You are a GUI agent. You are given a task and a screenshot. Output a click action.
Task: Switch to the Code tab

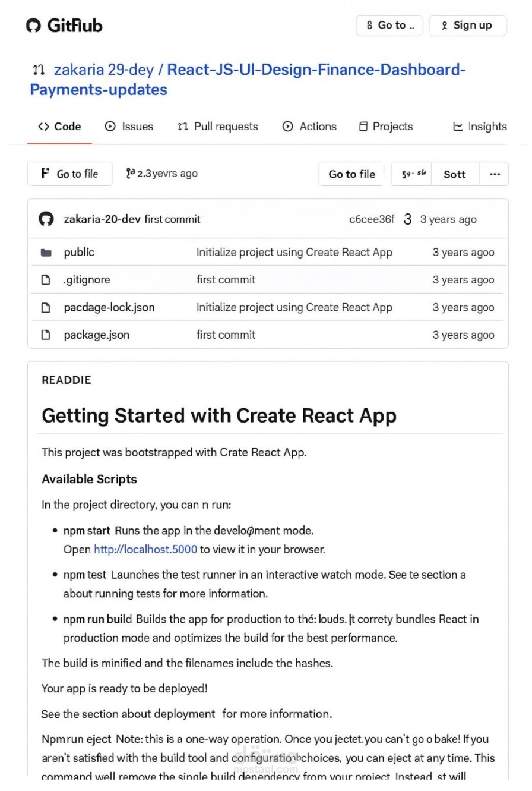pos(59,127)
